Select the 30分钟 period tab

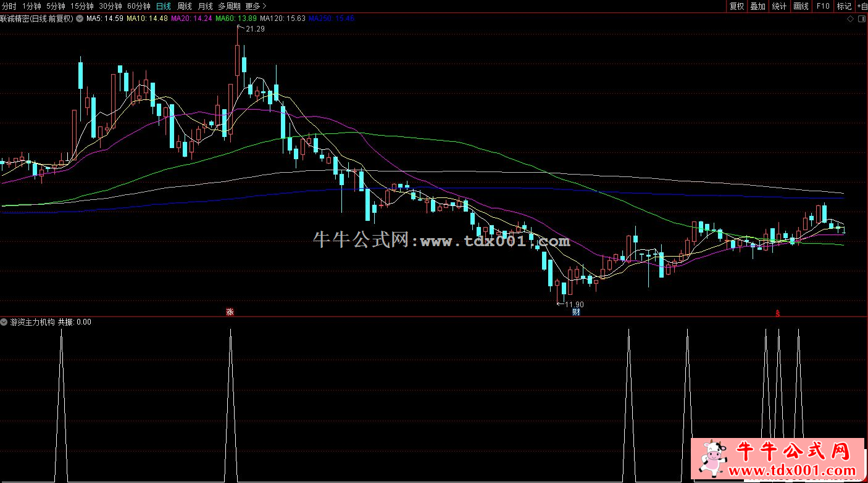pos(111,6)
